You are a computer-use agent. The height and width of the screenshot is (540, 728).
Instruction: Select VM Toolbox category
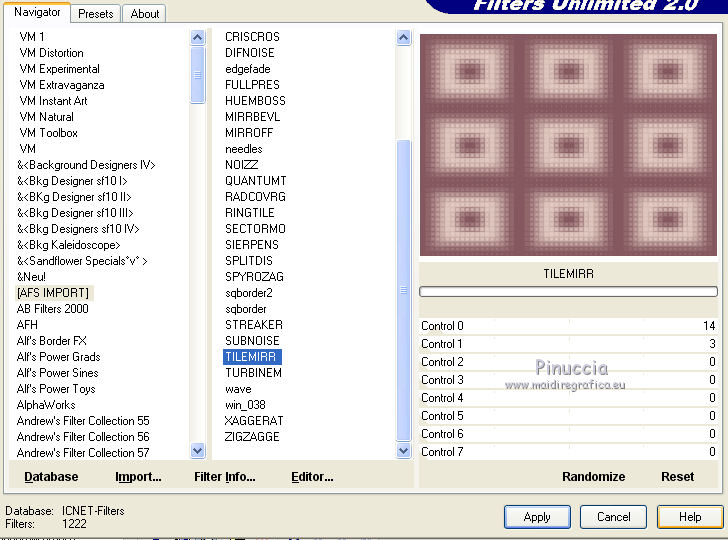[48, 133]
